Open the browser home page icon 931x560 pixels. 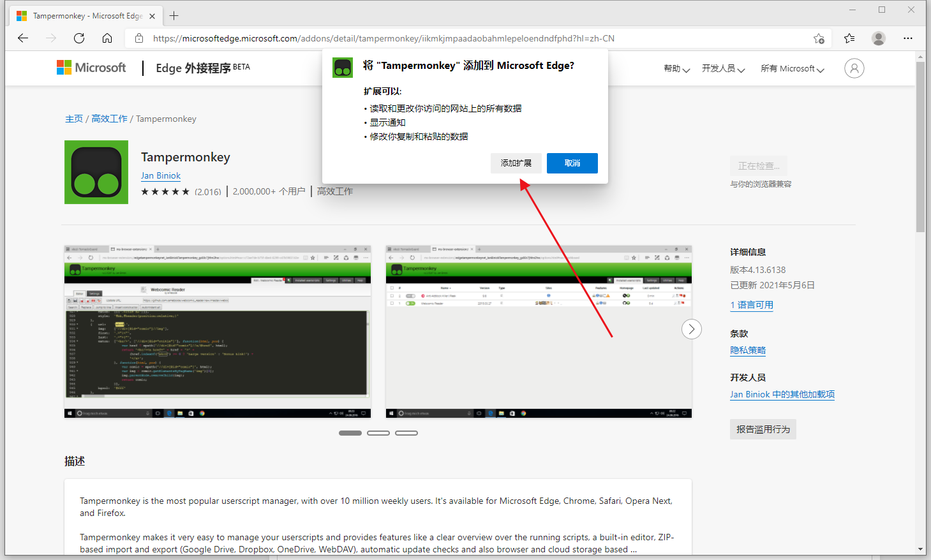107,38
